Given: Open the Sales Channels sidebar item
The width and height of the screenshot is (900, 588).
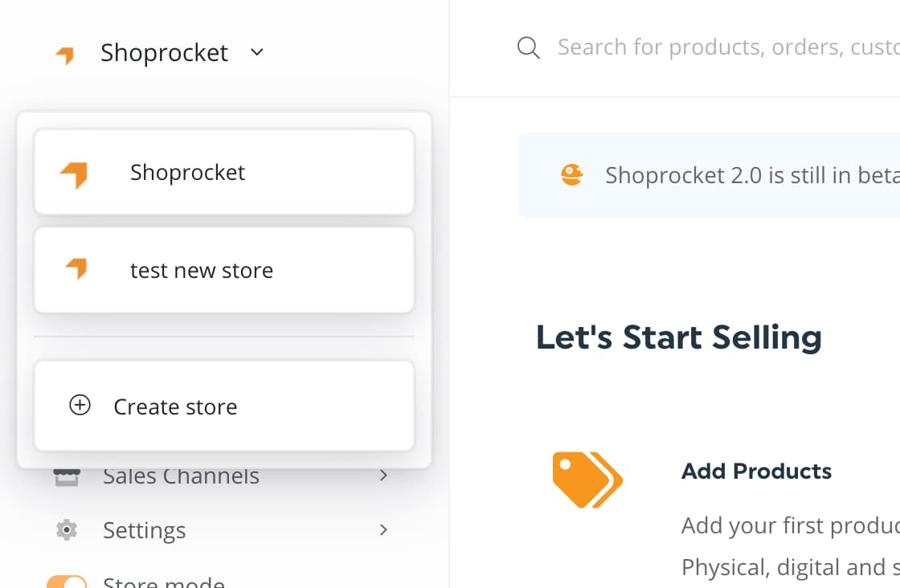Looking at the screenshot, I should coord(181,477).
